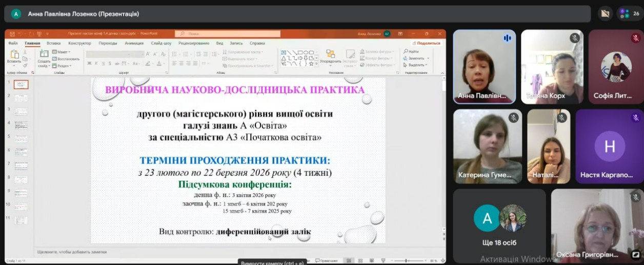Click the Paste (Вставить) clipboard icon
Viewport: 644px width, 265px height.
(x=14, y=54)
